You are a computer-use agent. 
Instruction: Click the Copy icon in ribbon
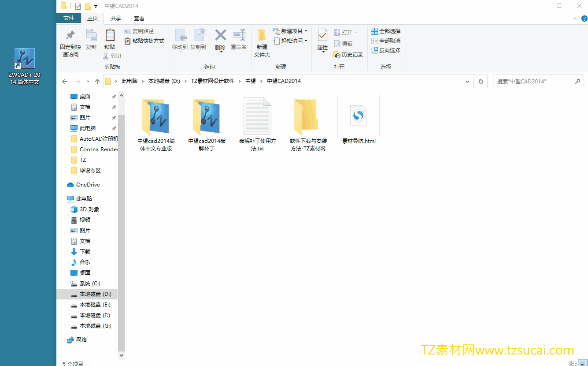91,35
